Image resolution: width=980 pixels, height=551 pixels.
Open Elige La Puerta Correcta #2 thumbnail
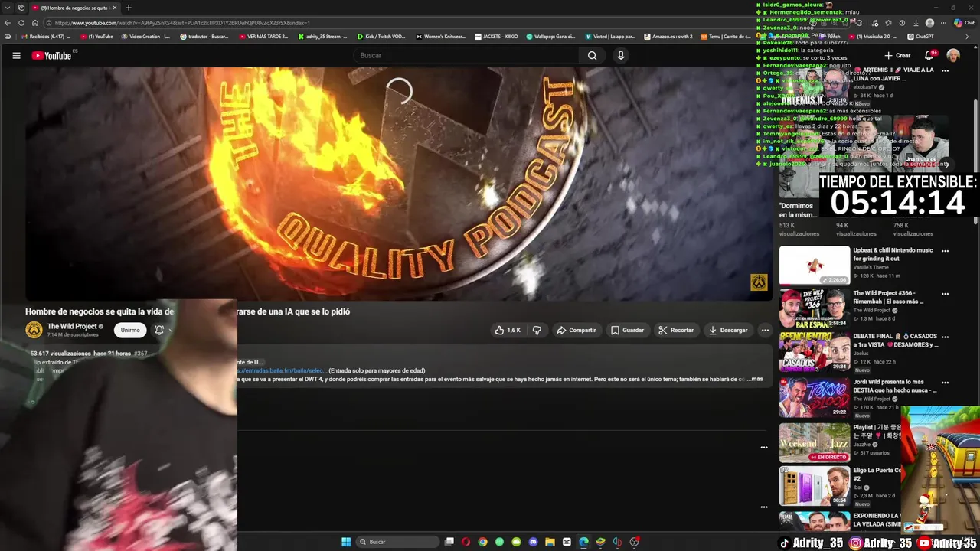pyautogui.click(x=815, y=486)
